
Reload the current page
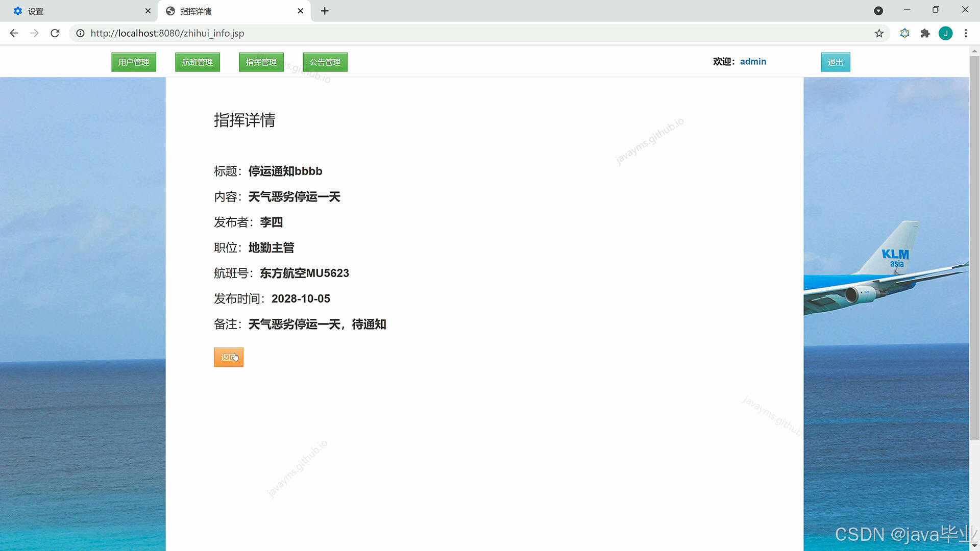[x=55, y=33]
